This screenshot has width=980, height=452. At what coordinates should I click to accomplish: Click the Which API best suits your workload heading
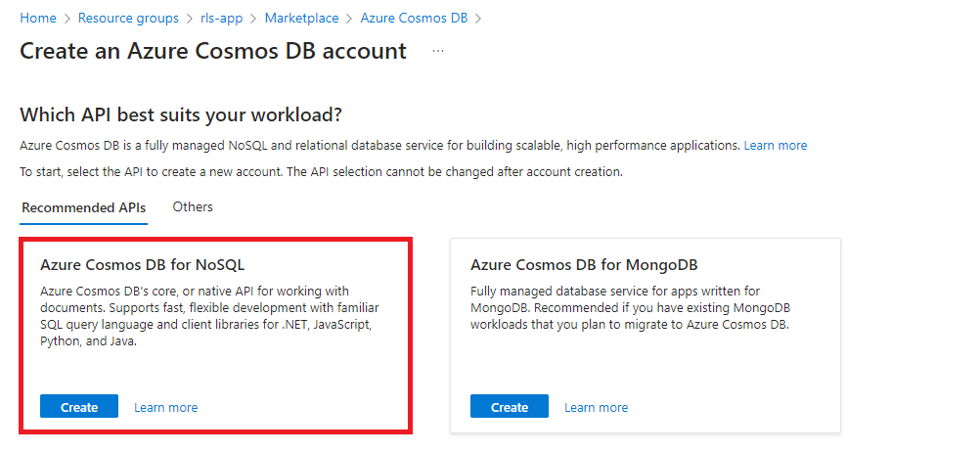pyautogui.click(x=181, y=114)
